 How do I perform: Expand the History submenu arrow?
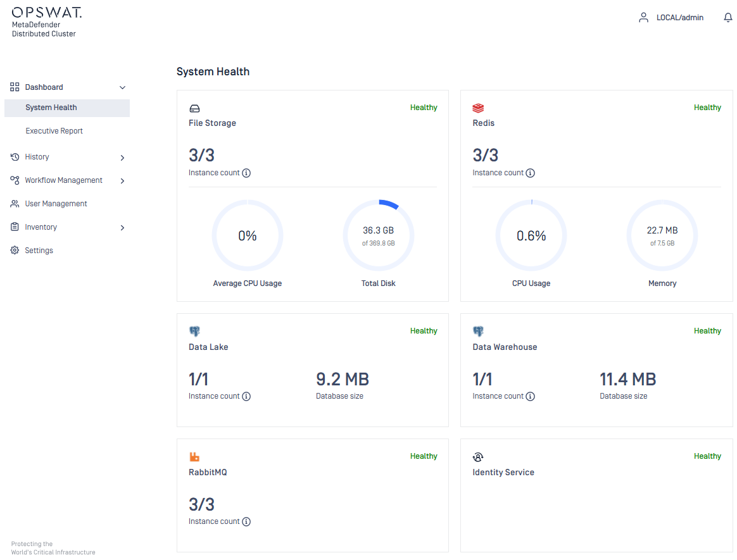point(122,158)
